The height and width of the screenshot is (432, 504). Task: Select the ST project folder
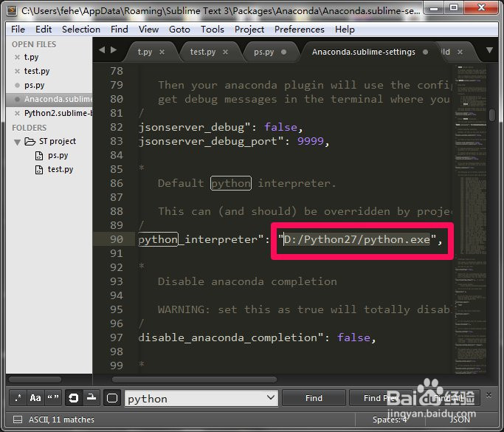[x=58, y=141]
